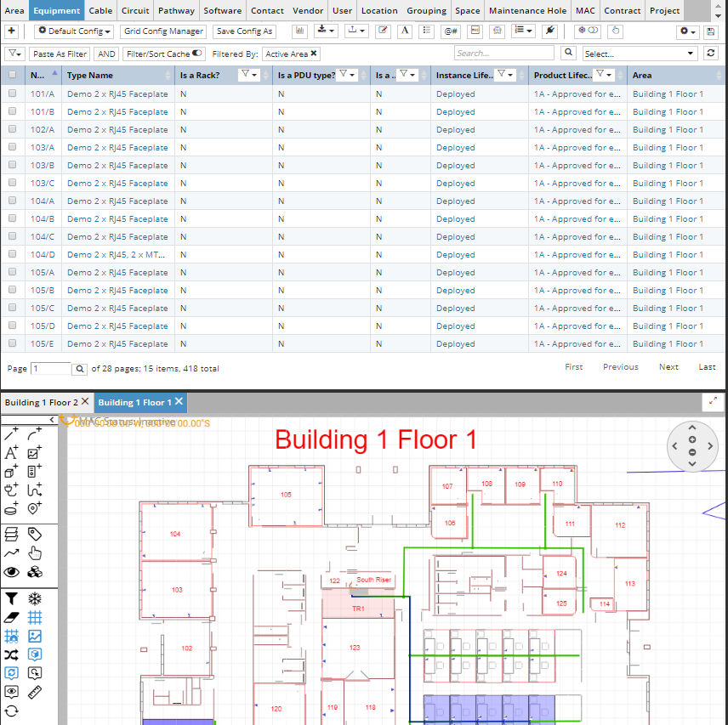Switch to the Circuit tab
The image size is (728, 725).
coord(135,10)
